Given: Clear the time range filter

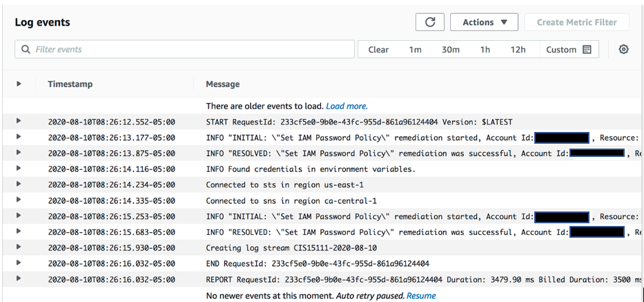Looking at the screenshot, I should (x=378, y=50).
